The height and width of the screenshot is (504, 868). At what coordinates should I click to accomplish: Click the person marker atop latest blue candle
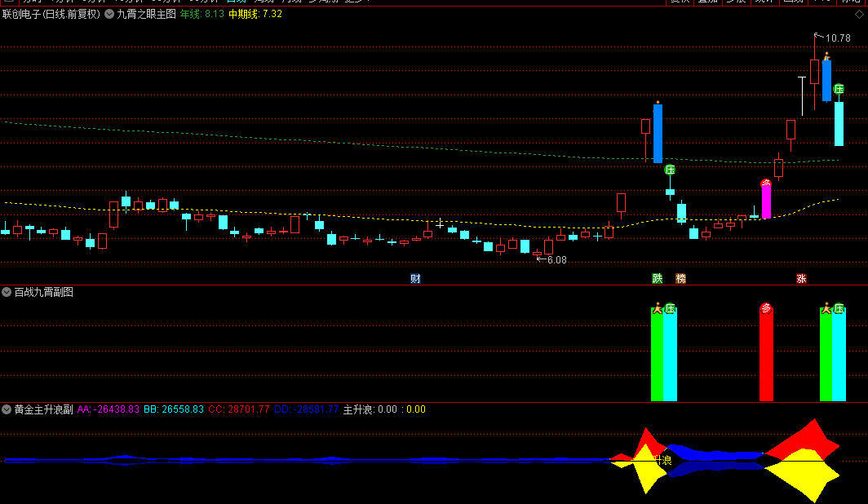coord(826,56)
